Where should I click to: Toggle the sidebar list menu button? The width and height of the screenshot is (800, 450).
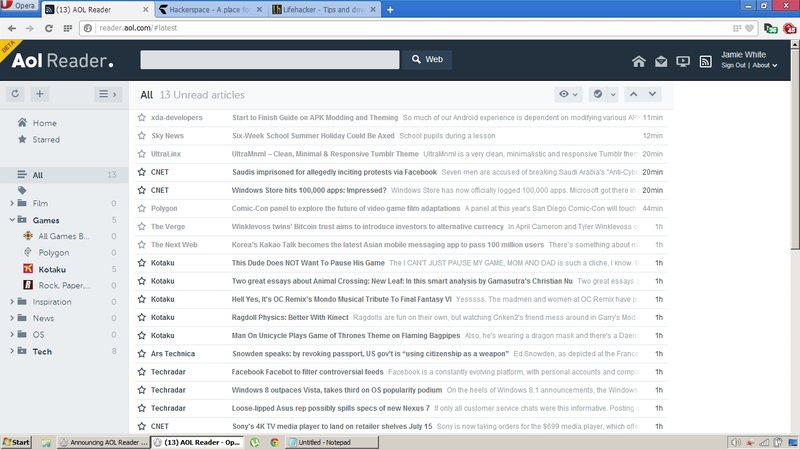coord(108,94)
